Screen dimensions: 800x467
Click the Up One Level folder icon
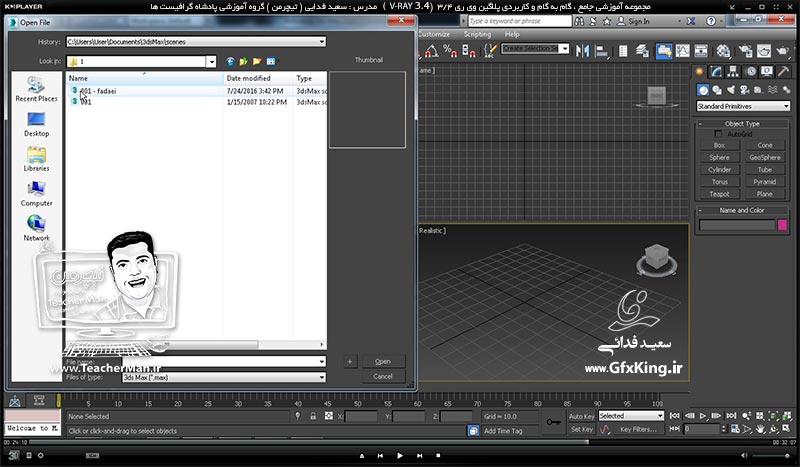tap(243, 61)
